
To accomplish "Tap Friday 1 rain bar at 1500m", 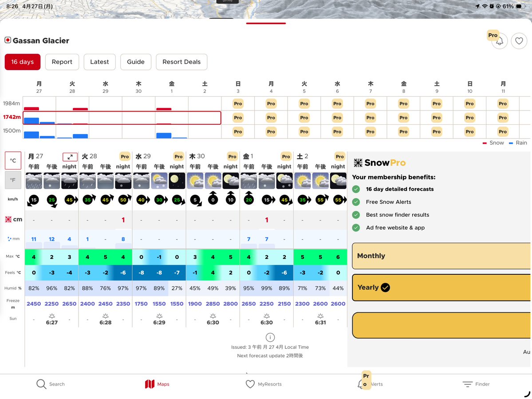I will [164, 135].
